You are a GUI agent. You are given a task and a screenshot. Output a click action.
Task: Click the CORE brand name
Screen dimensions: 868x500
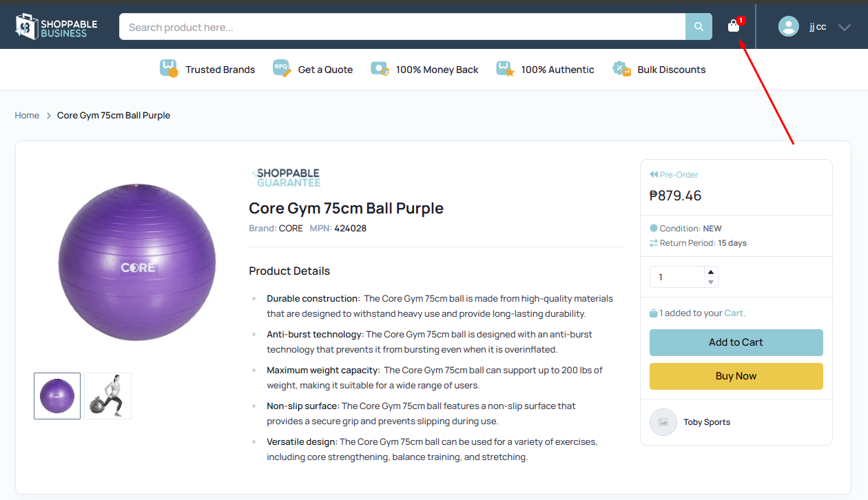[291, 228]
